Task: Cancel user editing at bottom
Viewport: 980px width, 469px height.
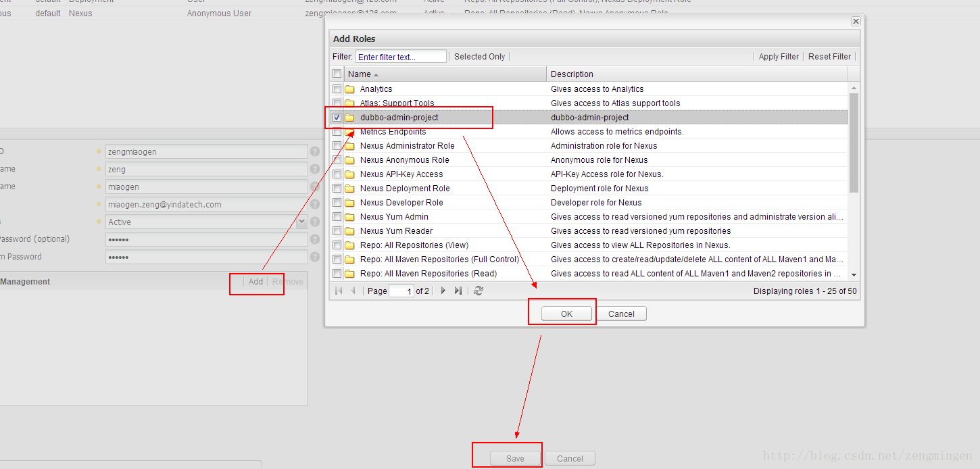Action: click(x=570, y=458)
